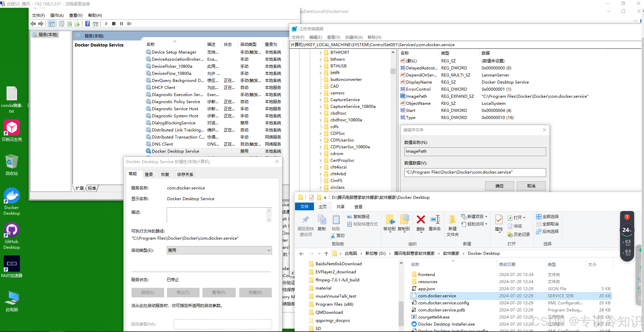
Task: Click the red Delete X icon
Action: [x=421, y=220]
